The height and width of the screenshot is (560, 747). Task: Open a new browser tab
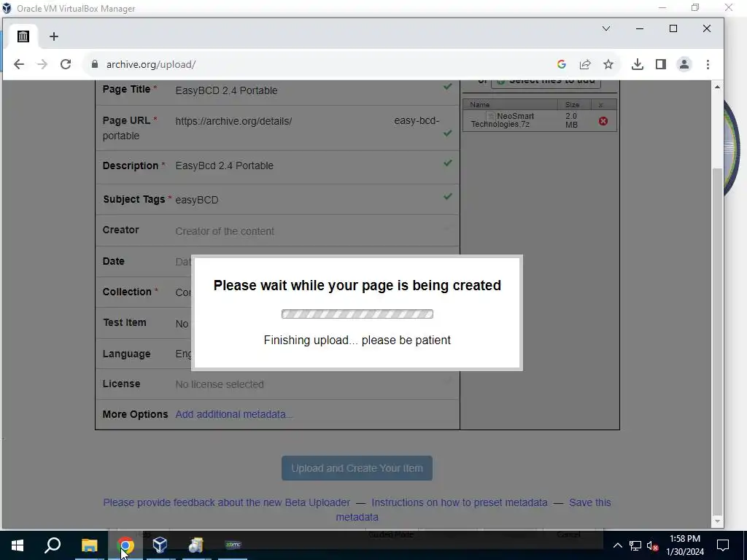pyautogui.click(x=54, y=36)
